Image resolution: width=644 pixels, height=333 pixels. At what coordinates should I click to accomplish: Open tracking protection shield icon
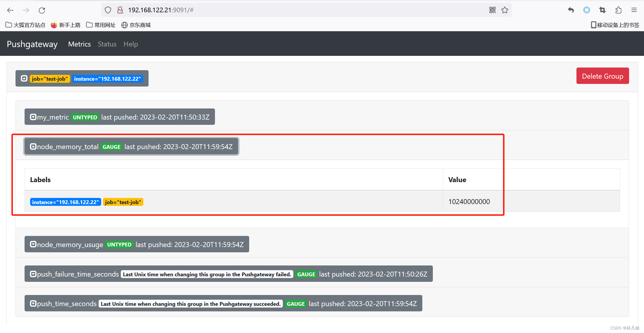point(108,10)
